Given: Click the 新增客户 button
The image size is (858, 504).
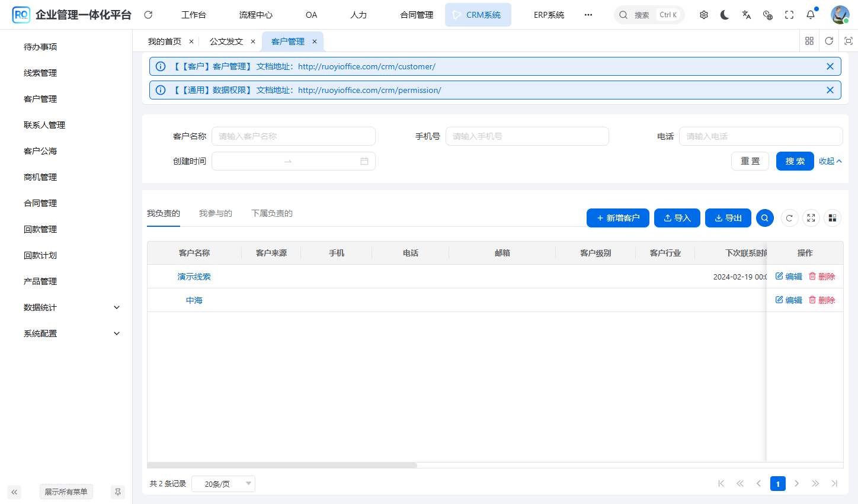Looking at the screenshot, I should click(618, 218).
